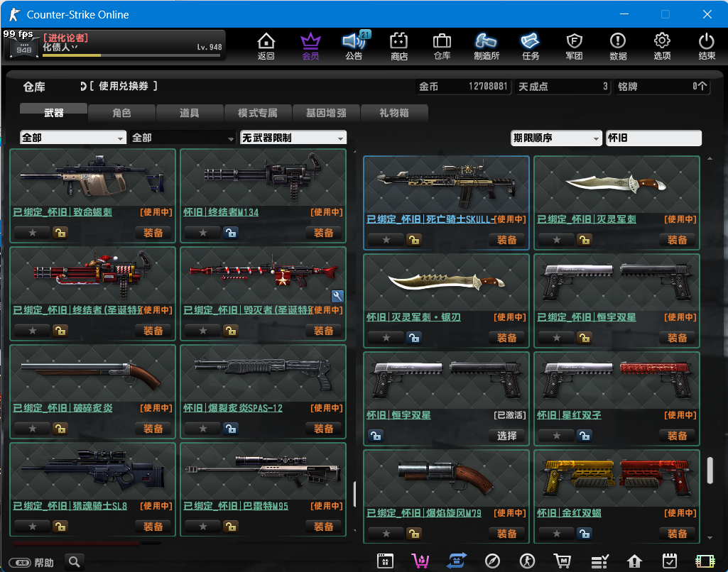Open the 选项 settings gear icon

click(x=662, y=46)
